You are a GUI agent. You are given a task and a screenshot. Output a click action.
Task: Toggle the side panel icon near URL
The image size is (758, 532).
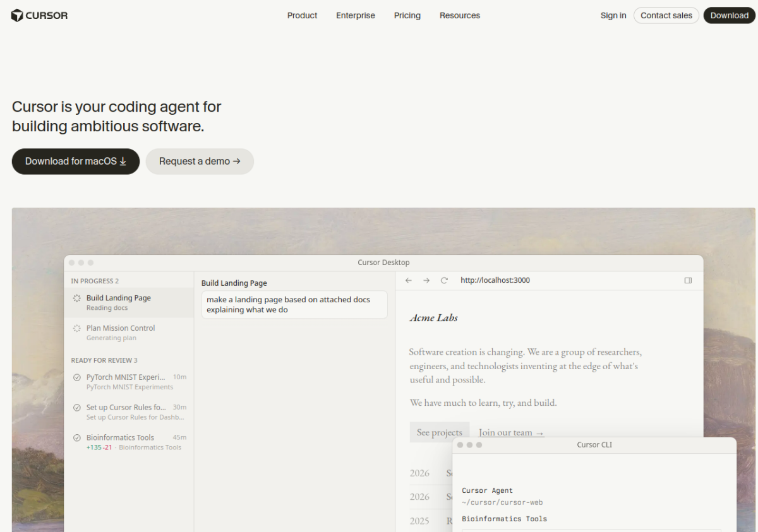689,280
